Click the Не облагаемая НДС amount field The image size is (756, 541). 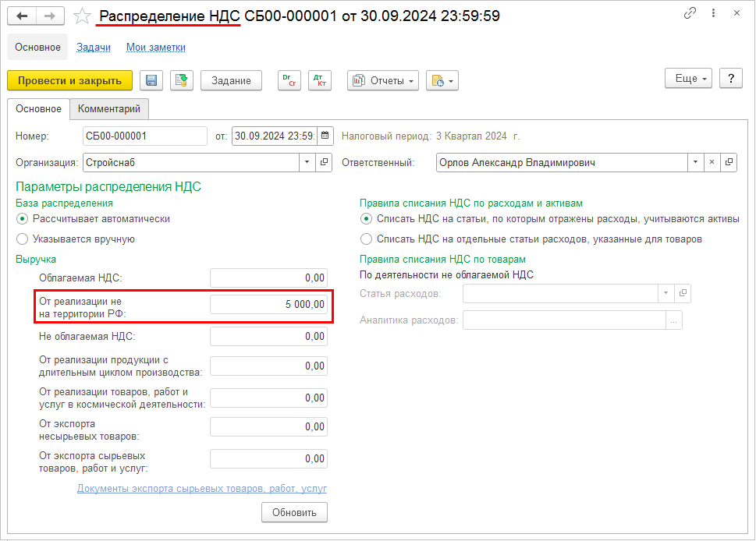click(x=268, y=336)
